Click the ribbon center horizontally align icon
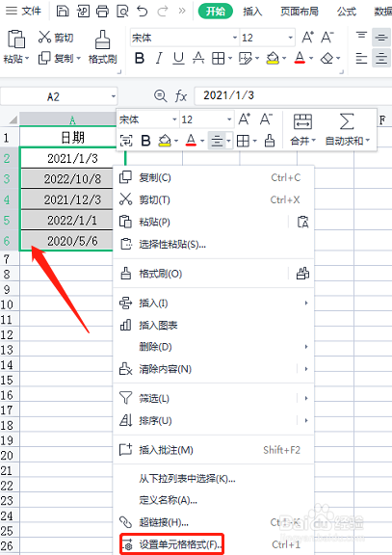The height and width of the screenshot is (555, 392). click(x=381, y=58)
